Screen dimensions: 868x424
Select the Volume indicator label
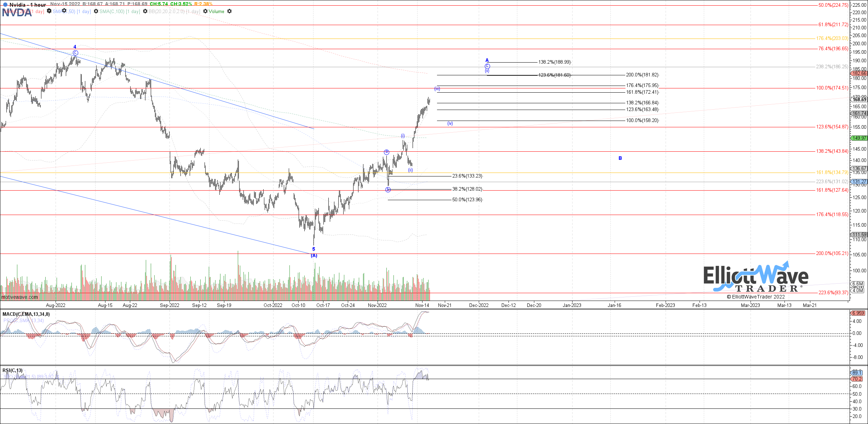[x=216, y=11]
